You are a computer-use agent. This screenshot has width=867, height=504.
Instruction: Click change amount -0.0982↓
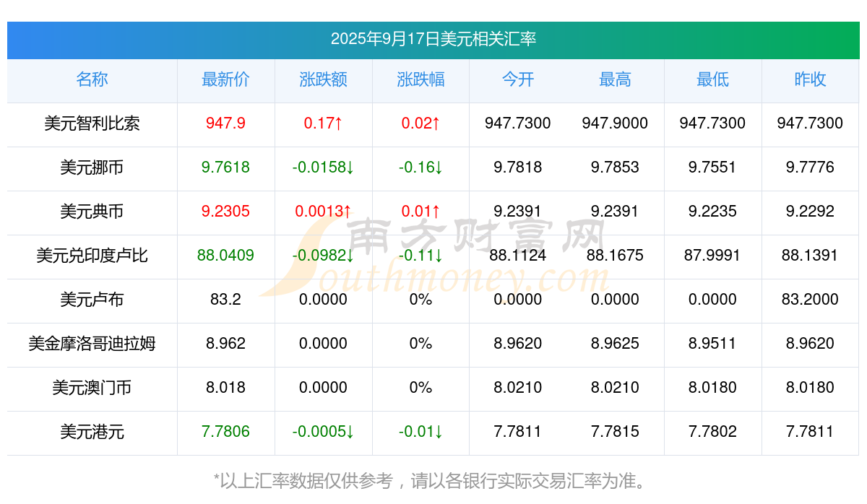(x=323, y=256)
